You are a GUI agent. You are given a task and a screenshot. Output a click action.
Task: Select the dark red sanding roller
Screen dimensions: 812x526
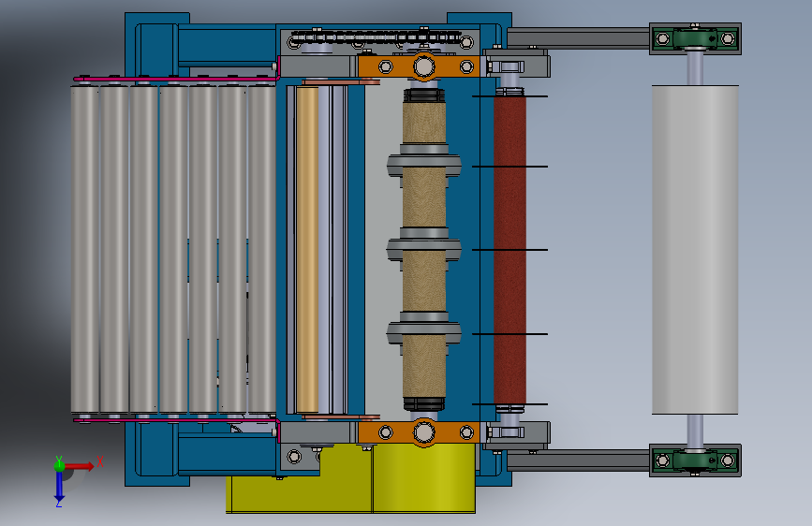click(509, 250)
